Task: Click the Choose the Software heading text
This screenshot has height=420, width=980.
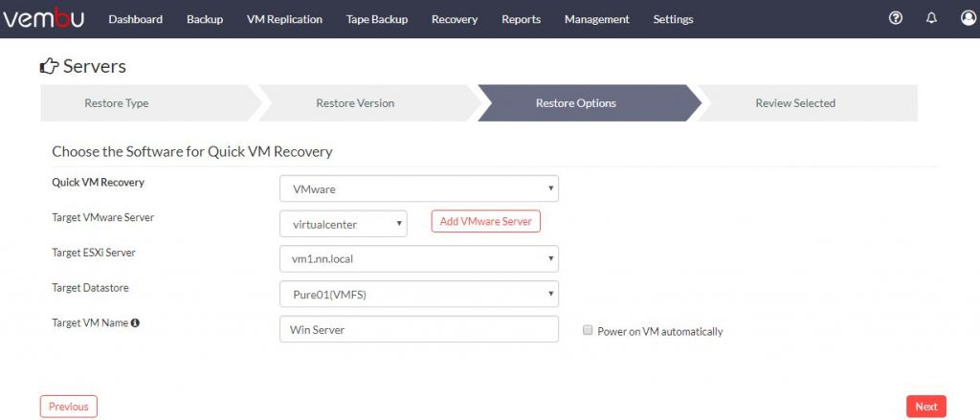Action: pyautogui.click(x=191, y=151)
